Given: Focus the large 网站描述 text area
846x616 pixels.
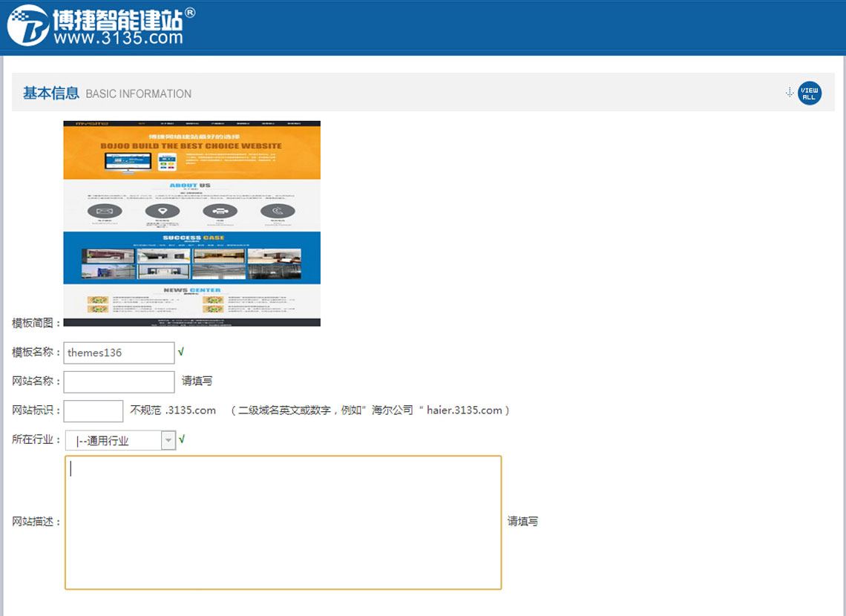Looking at the screenshot, I should coord(283,522).
